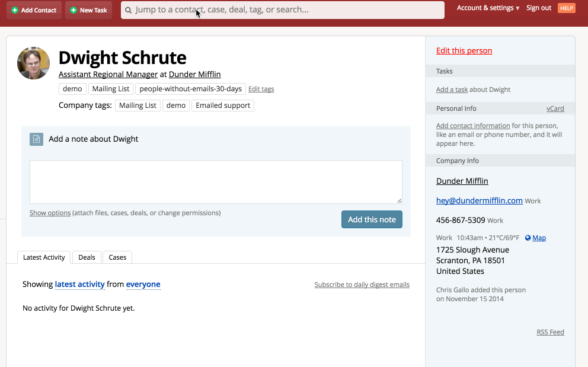Image resolution: width=588 pixels, height=367 pixels.
Task: Click the Add Contact button
Action: (x=34, y=10)
